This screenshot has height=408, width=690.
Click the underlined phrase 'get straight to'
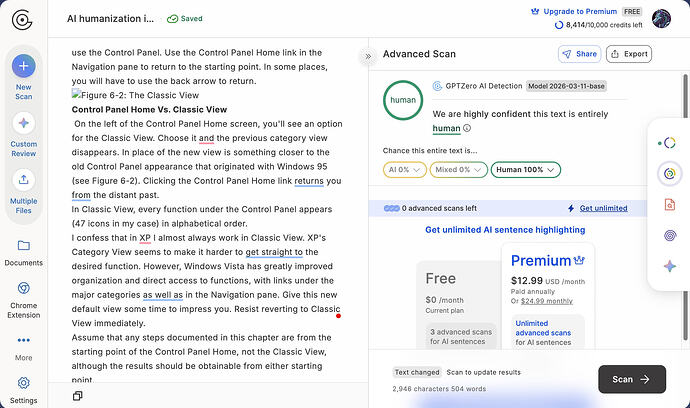click(274, 252)
